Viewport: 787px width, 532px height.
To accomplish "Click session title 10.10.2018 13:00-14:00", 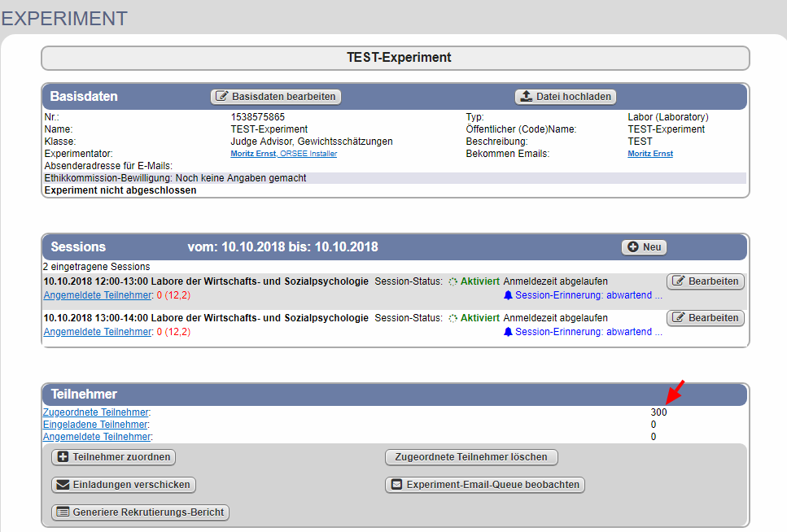I will tap(206, 318).
